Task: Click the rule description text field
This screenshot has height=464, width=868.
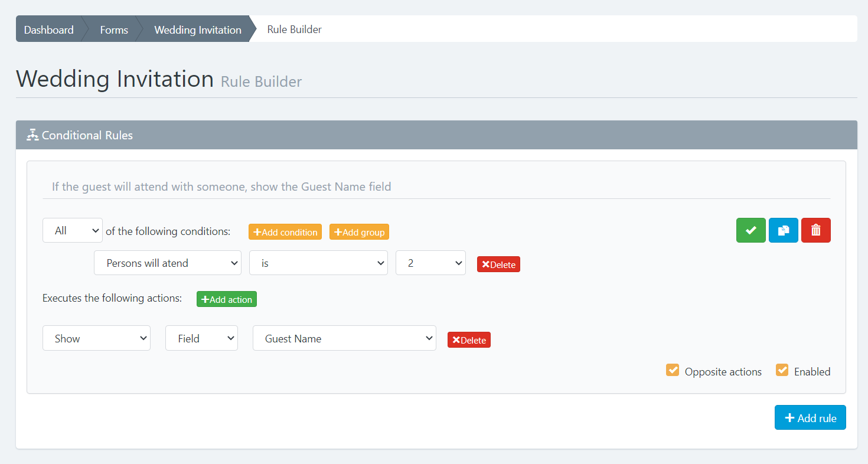Action: [436, 187]
